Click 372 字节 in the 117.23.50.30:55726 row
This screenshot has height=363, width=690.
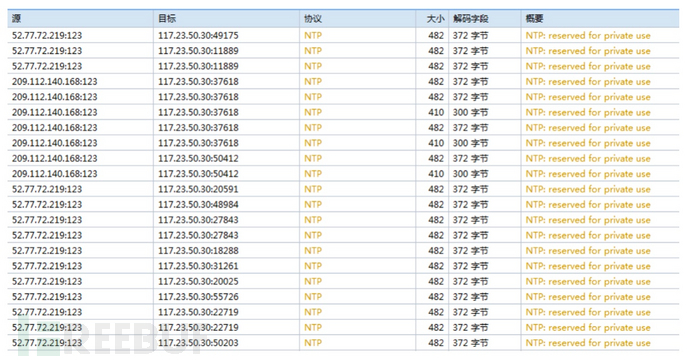(x=470, y=297)
